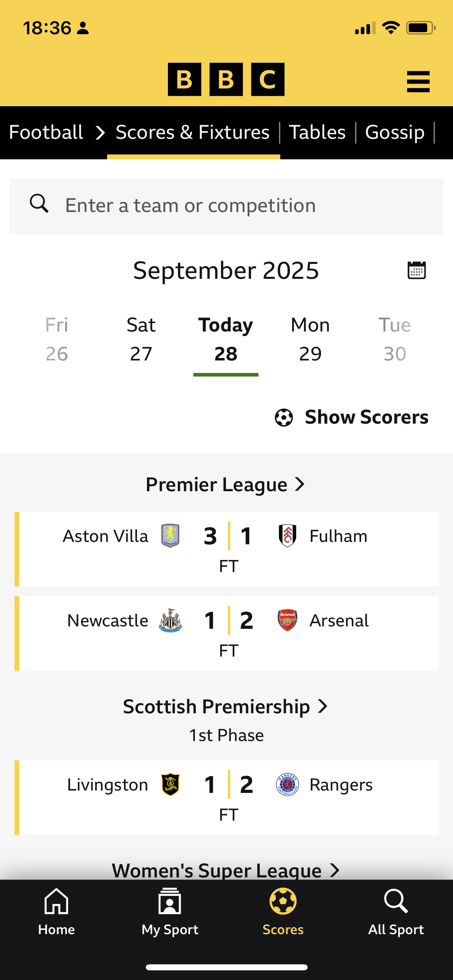The image size is (453, 980).
Task: Tap the search magnifier icon
Action: coord(39,204)
